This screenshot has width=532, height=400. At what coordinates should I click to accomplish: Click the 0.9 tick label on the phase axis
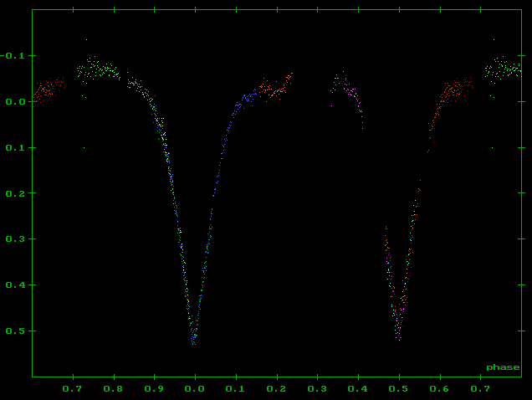coord(154,389)
